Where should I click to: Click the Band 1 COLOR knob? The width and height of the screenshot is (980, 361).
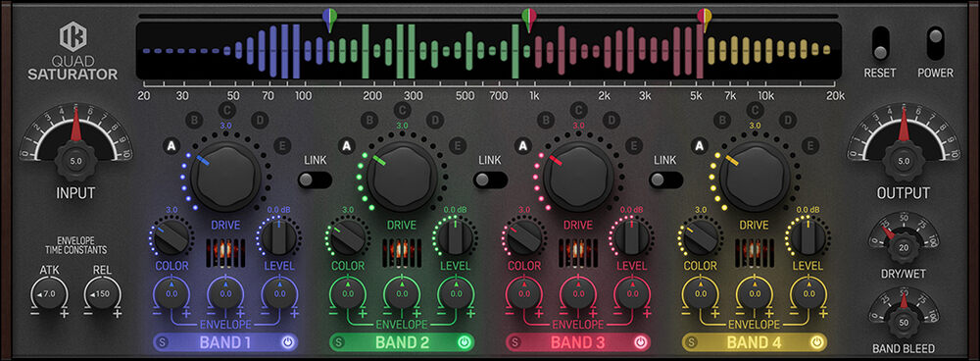coord(171,237)
